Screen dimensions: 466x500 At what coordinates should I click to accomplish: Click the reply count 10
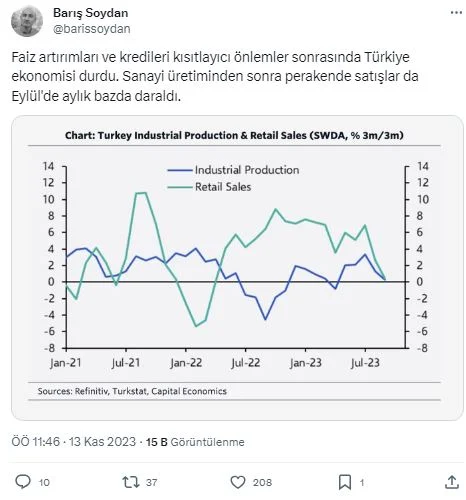pyautogui.click(x=44, y=482)
